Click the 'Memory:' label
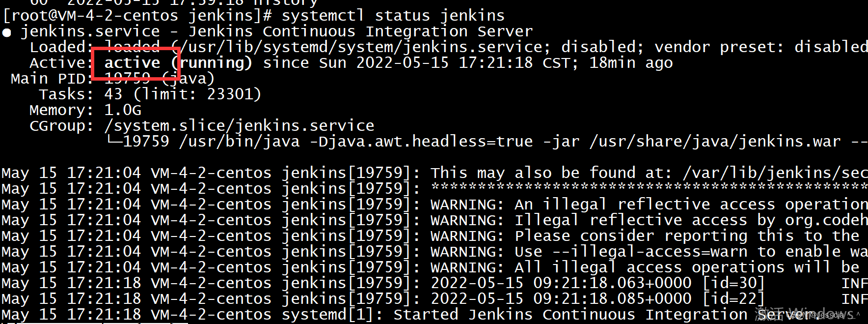The image size is (868, 324). (61, 110)
